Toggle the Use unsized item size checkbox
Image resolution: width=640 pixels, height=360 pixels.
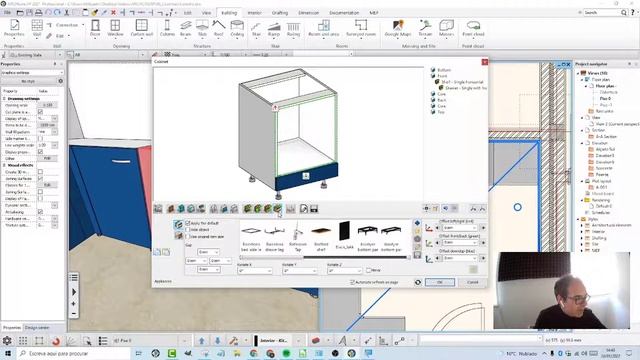coord(188,236)
